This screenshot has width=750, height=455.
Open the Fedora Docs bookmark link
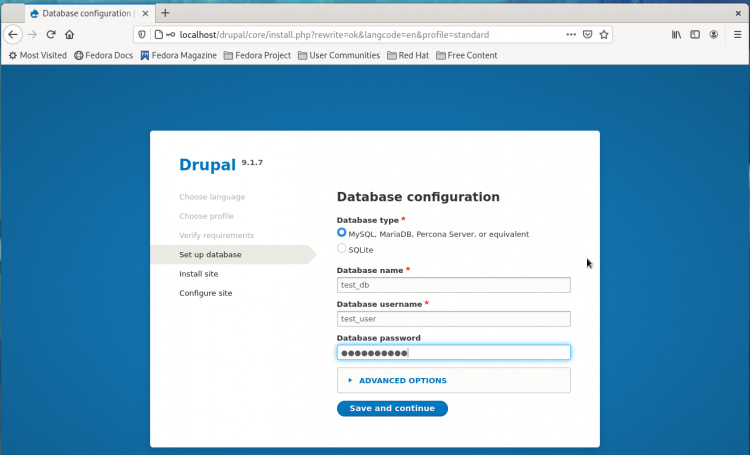coord(103,55)
